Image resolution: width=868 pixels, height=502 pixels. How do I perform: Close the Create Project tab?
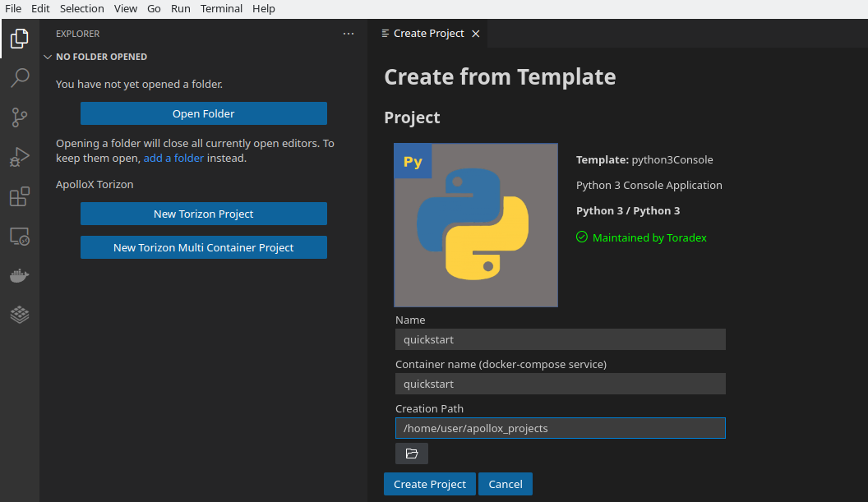475,34
